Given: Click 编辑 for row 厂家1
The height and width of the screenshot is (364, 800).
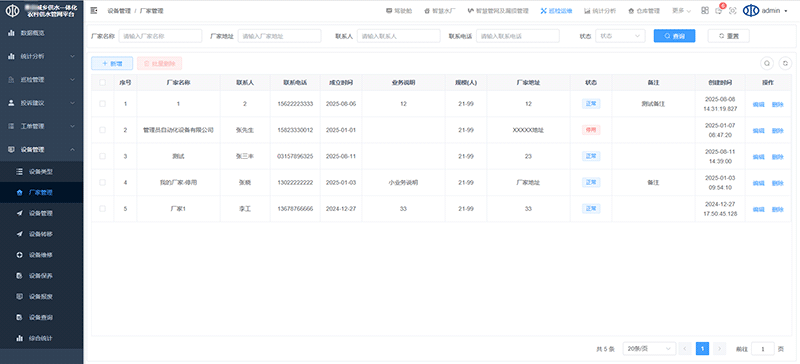Looking at the screenshot, I should [x=759, y=209].
